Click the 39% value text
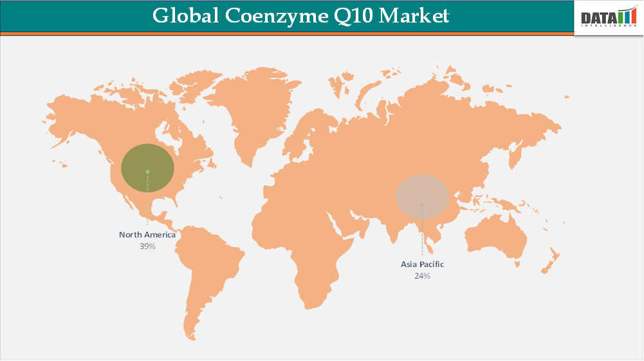 click(x=147, y=246)
